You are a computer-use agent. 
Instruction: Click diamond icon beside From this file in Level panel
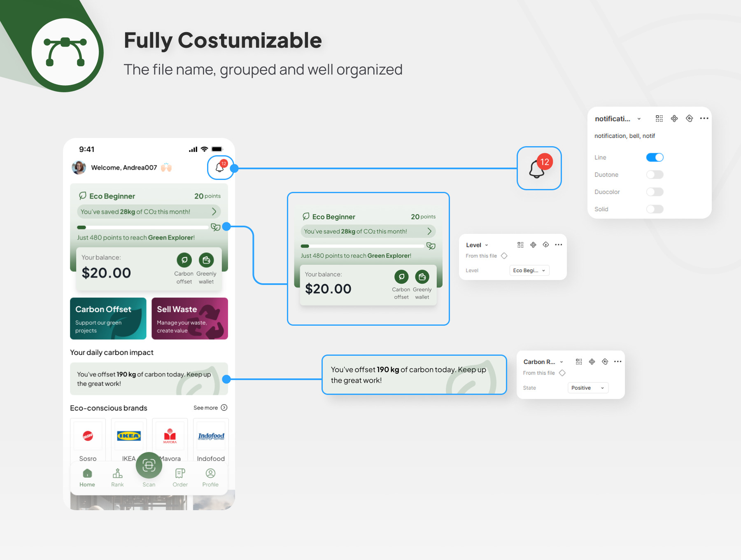tap(504, 256)
